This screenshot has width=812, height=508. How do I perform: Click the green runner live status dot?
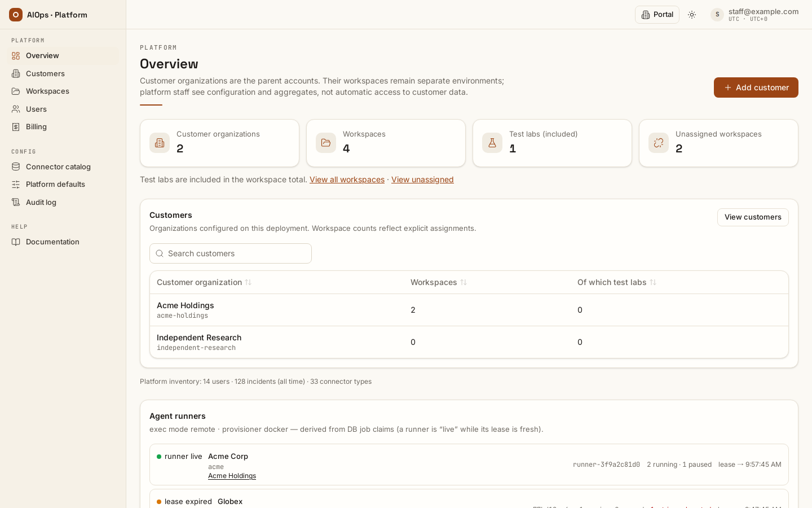click(x=159, y=457)
